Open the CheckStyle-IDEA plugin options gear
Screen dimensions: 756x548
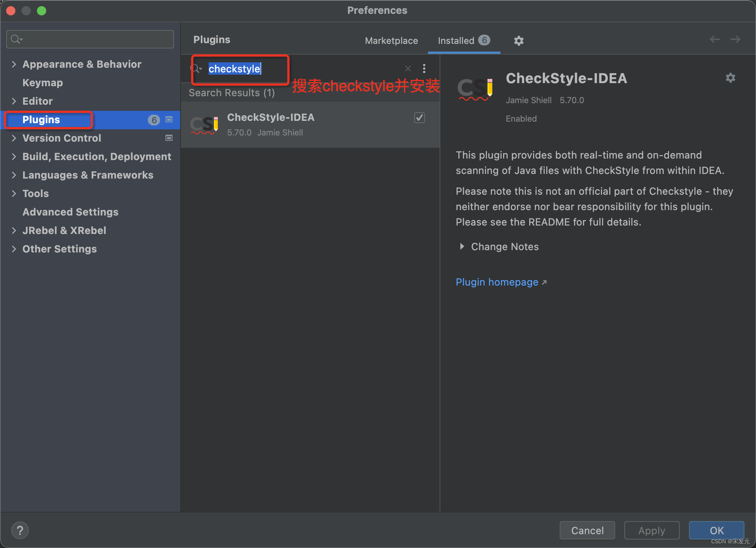[730, 78]
